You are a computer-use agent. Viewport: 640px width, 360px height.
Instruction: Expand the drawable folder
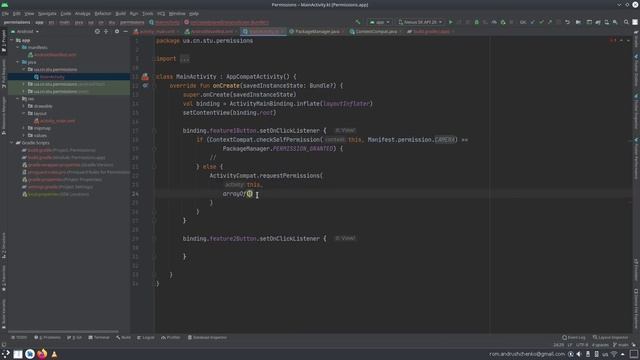click(x=24, y=106)
